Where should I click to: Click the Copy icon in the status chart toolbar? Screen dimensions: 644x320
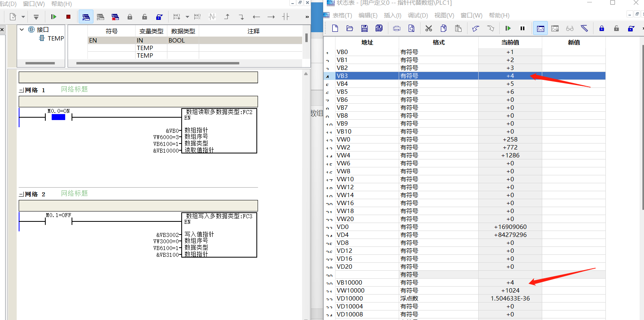point(443,28)
